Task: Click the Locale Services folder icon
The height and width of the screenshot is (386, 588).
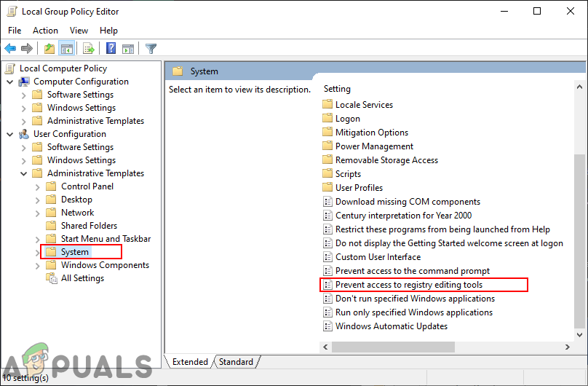Action: pos(327,104)
